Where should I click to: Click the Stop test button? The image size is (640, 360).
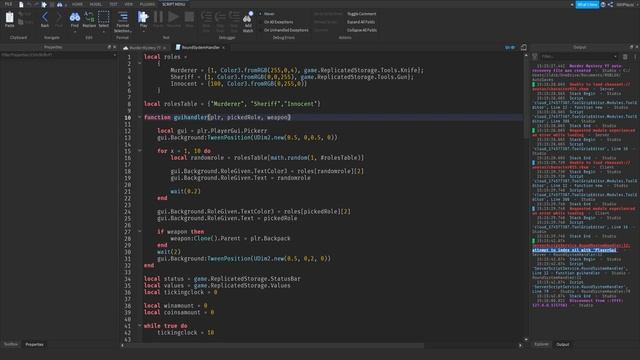(x=189, y=19)
